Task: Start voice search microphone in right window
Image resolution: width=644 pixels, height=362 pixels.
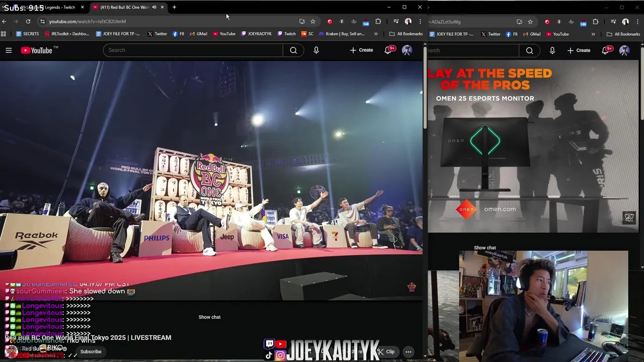Action: pos(552,50)
